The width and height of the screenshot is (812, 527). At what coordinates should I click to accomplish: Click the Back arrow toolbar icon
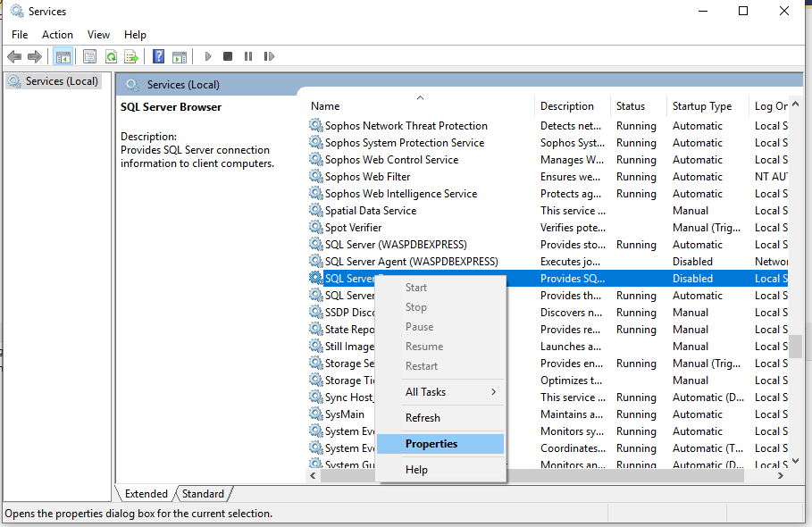pyautogui.click(x=14, y=56)
